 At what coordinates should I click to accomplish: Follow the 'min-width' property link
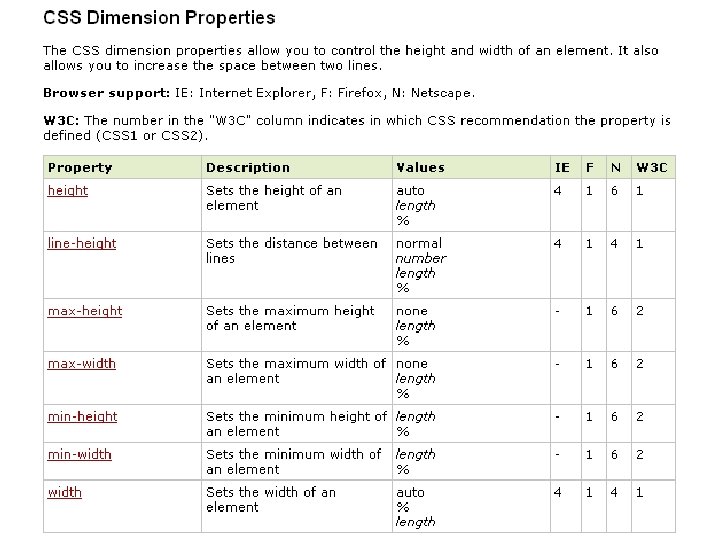(80, 455)
